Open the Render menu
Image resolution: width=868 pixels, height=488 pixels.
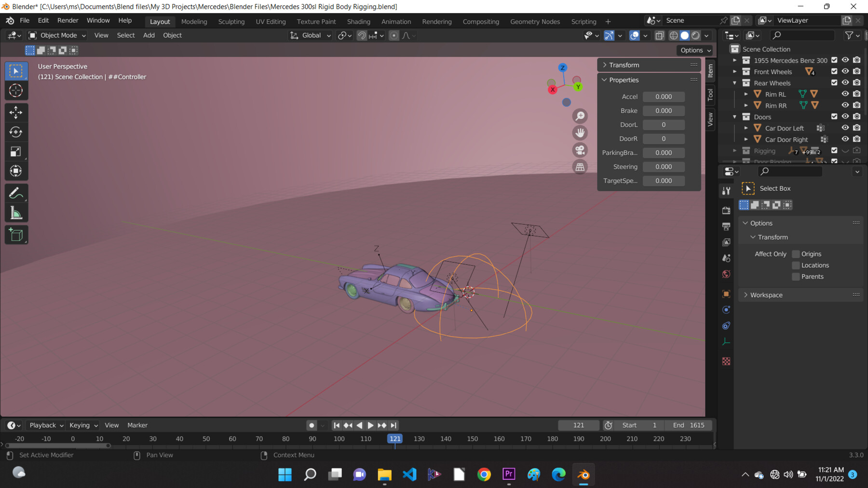click(x=68, y=20)
